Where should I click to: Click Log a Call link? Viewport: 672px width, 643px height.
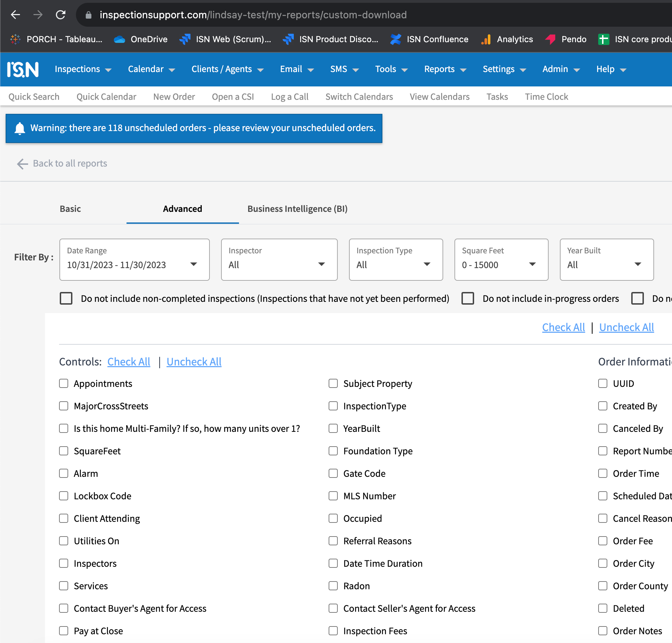click(290, 97)
